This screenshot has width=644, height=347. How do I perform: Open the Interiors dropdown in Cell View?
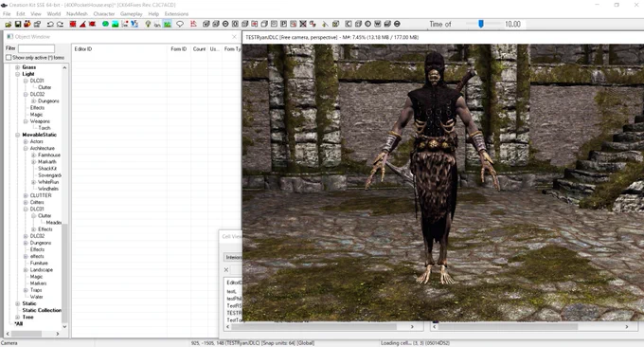(233, 257)
